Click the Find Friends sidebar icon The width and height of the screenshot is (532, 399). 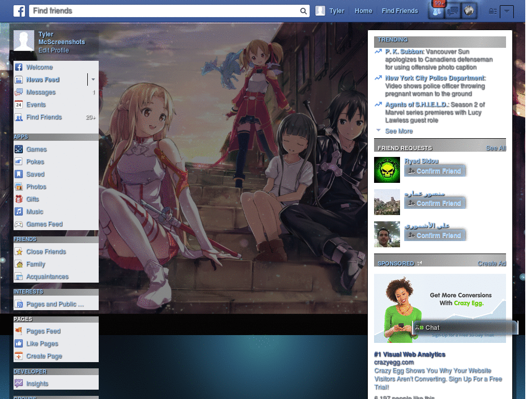click(19, 117)
